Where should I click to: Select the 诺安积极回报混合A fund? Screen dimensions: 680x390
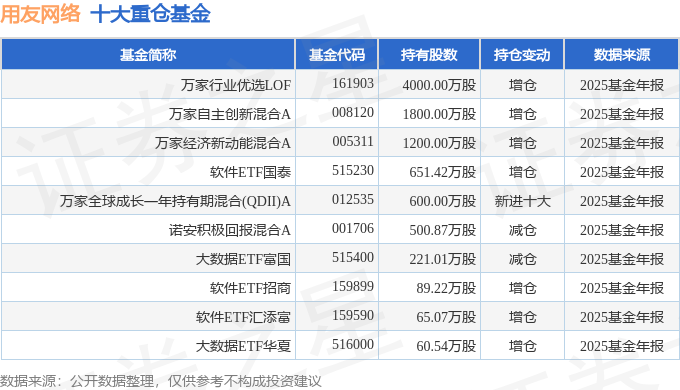[229, 230]
